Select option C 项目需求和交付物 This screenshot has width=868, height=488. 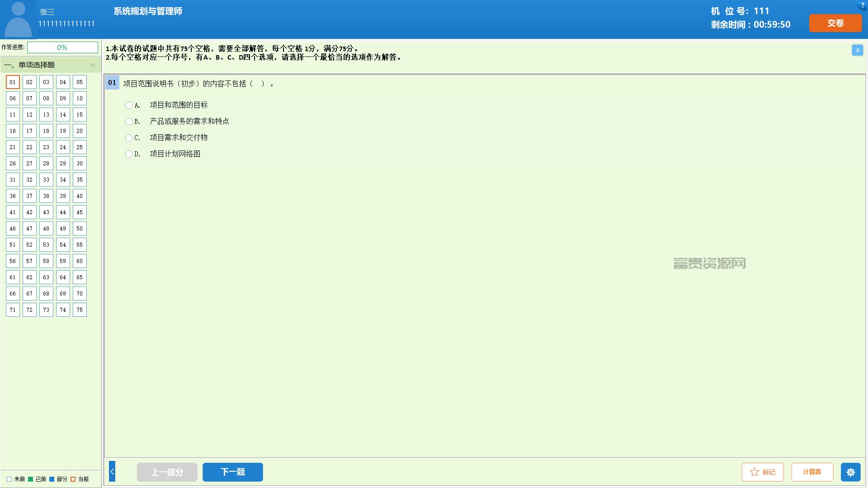[129, 138]
